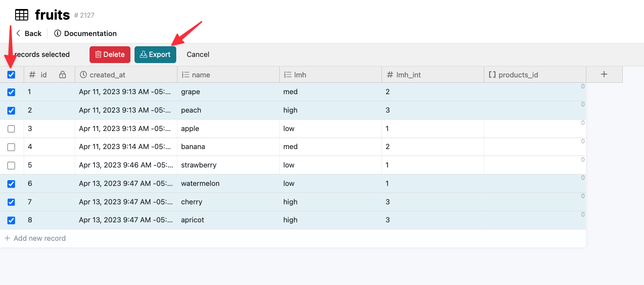
Task: Open the Documentation link
Action: [x=85, y=33]
